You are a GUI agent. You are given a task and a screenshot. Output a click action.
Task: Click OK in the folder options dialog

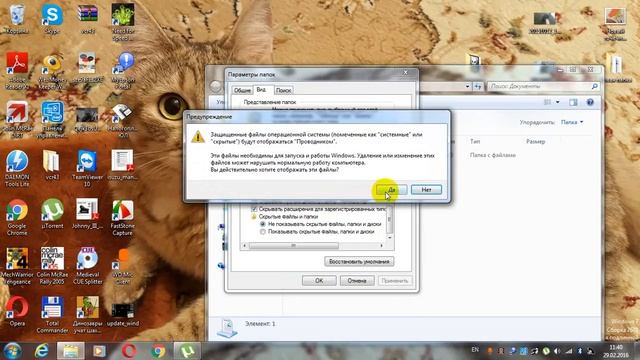point(319,280)
